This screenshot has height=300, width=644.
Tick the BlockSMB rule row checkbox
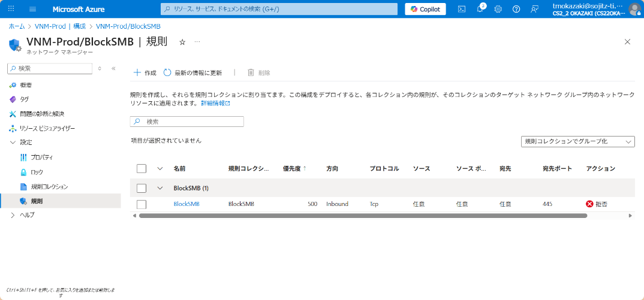point(142,204)
